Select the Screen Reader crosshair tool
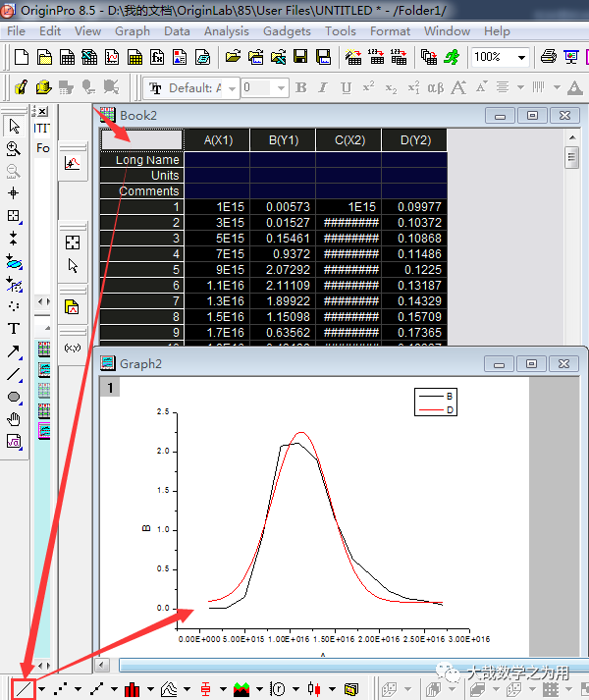The width and height of the screenshot is (589, 700). click(x=14, y=193)
